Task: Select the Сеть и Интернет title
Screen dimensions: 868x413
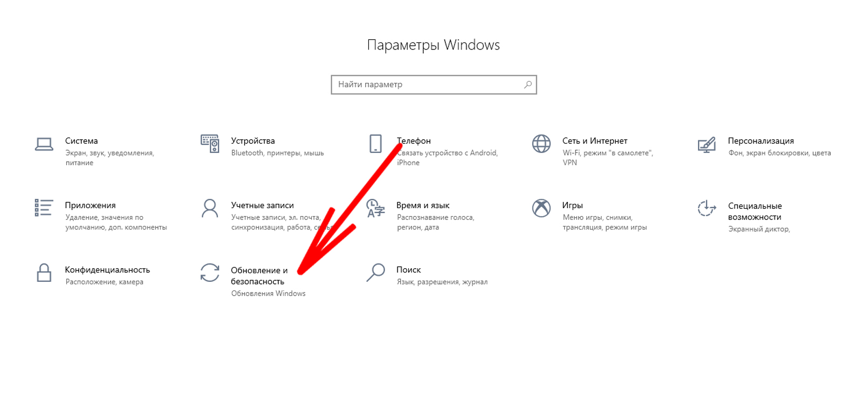Action: pyautogui.click(x=595, y=141)
